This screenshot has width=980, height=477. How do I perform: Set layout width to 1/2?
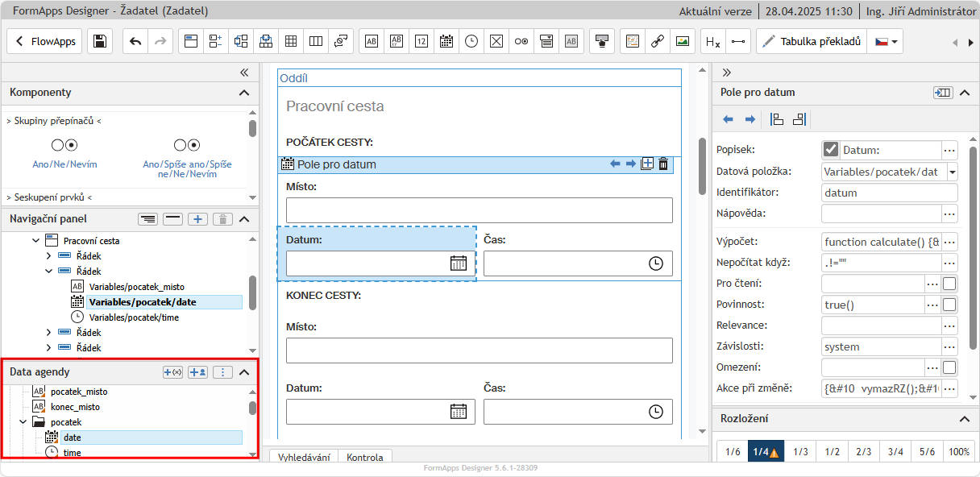click(x=832, y=452)
